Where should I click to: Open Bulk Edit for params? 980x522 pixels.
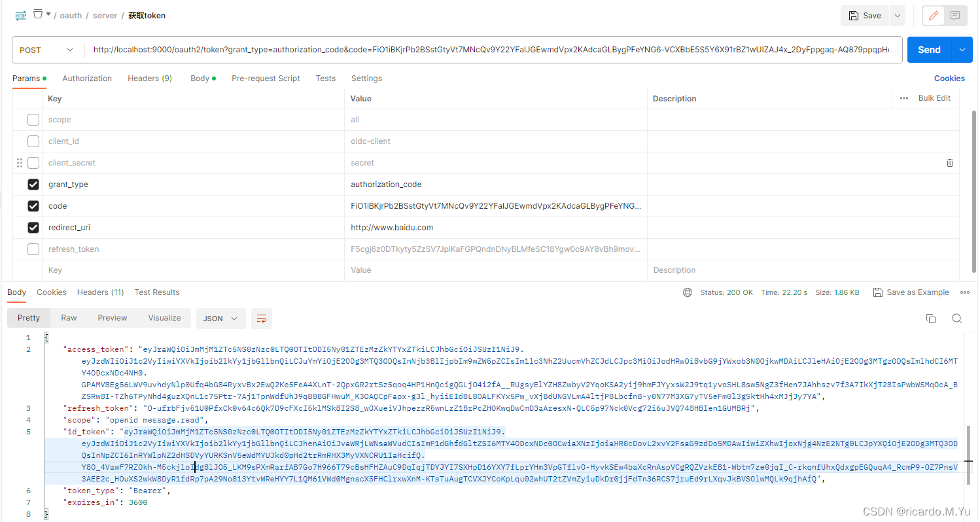(x=934, y=98)
